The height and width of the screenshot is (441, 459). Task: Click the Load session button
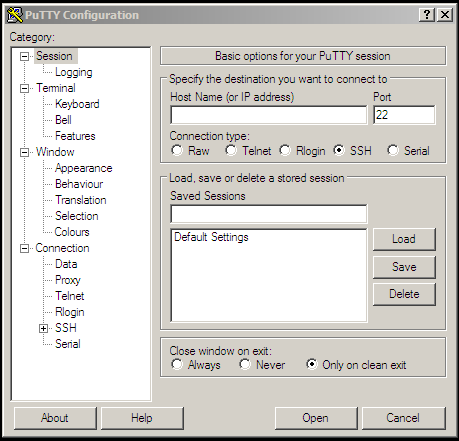click(x=404, y=239)
